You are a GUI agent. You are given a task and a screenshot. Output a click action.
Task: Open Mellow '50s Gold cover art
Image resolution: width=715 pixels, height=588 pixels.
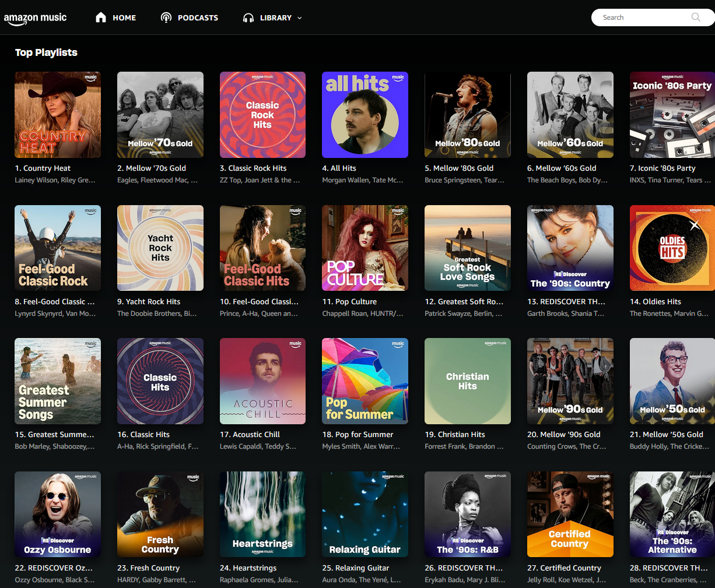672,381
